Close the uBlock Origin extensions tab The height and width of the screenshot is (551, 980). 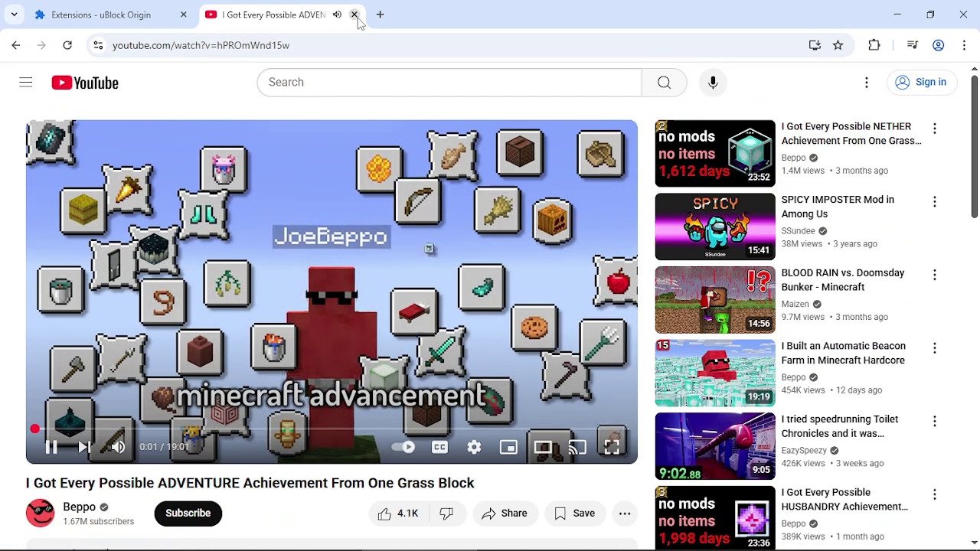point(184,15)
